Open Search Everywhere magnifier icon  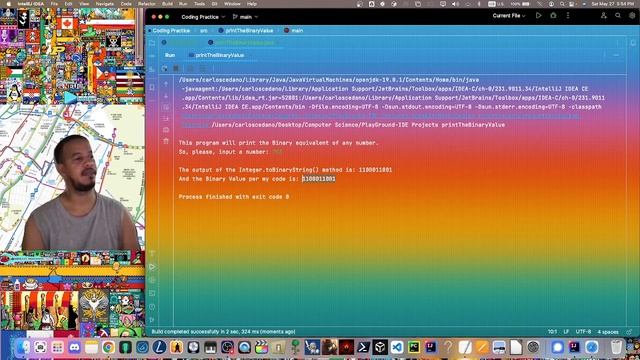coord(618,16)
